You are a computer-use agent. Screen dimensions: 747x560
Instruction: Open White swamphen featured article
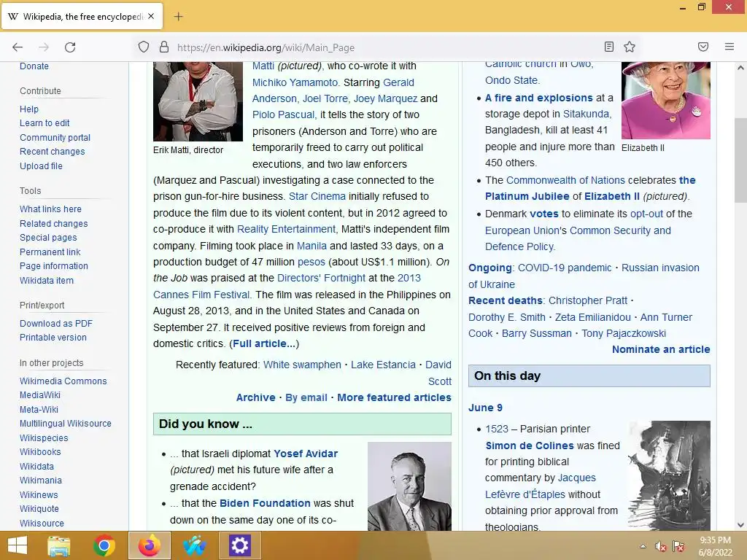[302, 365]
